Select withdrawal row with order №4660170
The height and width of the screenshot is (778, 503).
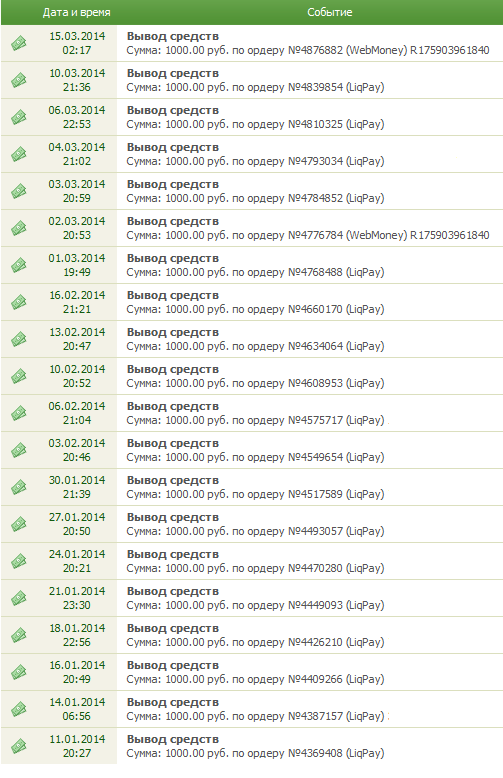(x=252, y=302)
